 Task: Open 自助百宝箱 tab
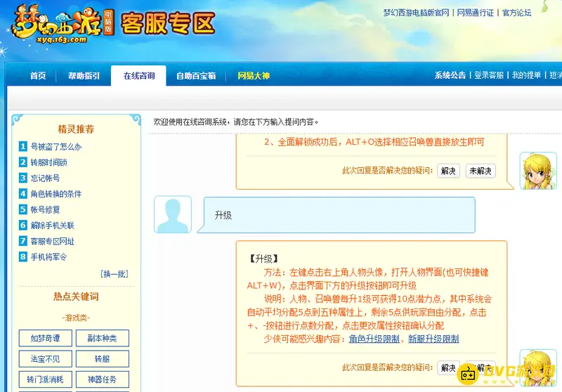(196, 76)
